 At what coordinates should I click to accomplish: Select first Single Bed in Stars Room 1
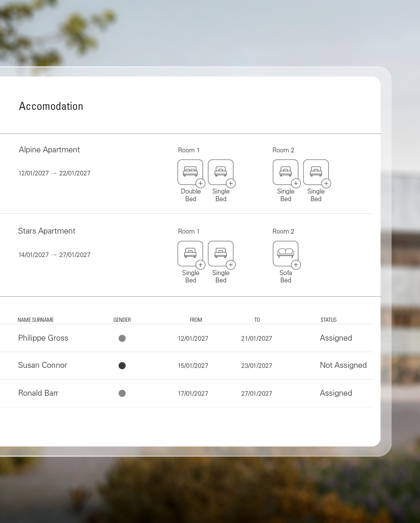[190, 253]
